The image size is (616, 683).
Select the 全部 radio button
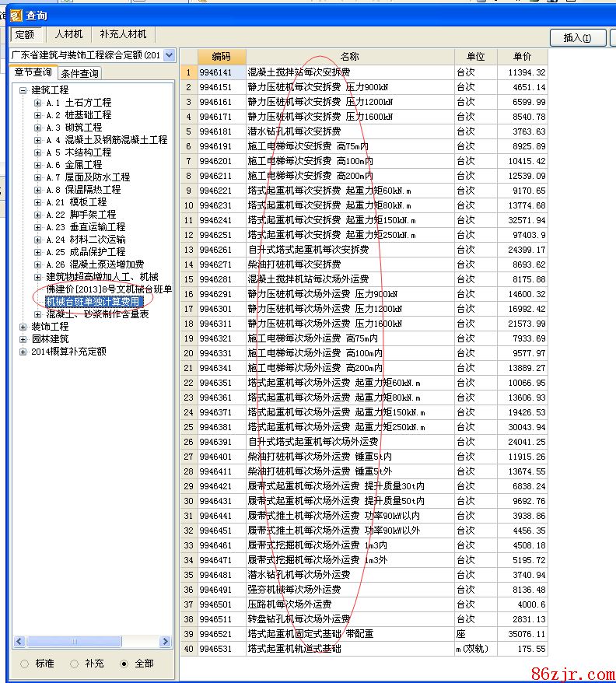[x=124, y=664]
